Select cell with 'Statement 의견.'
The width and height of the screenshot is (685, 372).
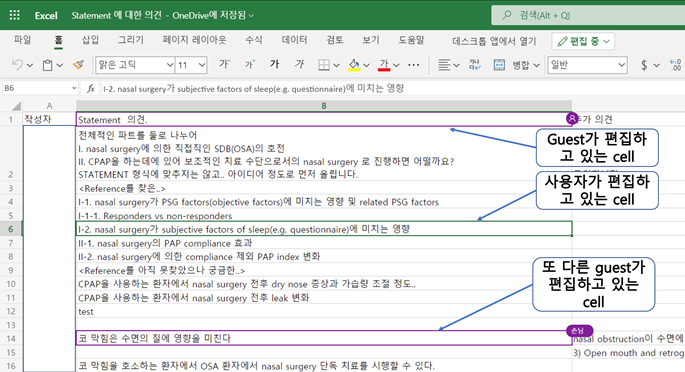[324, 119]
